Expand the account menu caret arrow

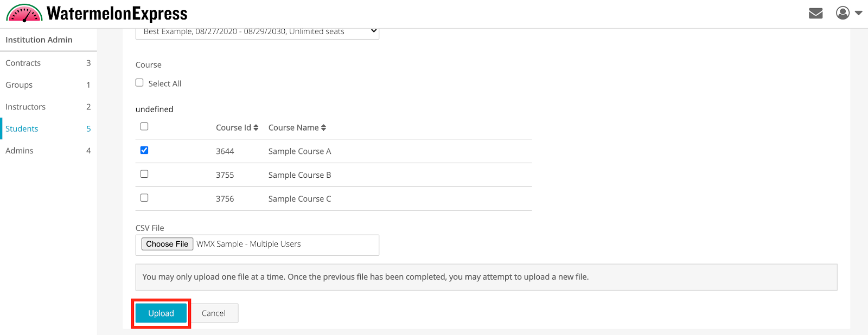click(x=858, y=13)
